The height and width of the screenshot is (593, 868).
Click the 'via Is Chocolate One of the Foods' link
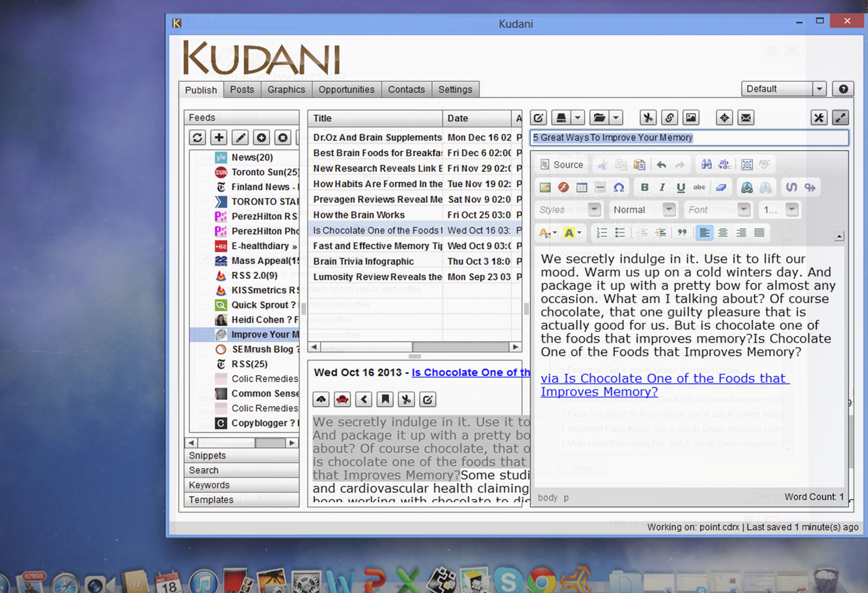coord(664,385)
